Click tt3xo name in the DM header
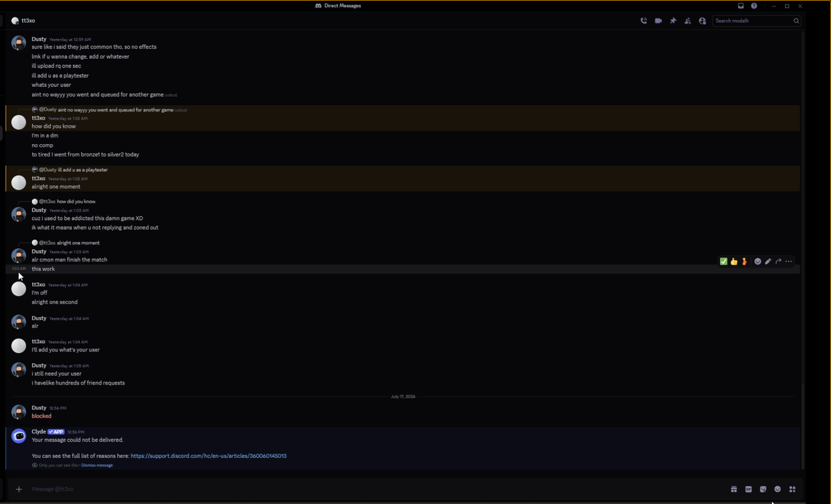The width and height of the screenshot is (831, 504). (28, 21)
